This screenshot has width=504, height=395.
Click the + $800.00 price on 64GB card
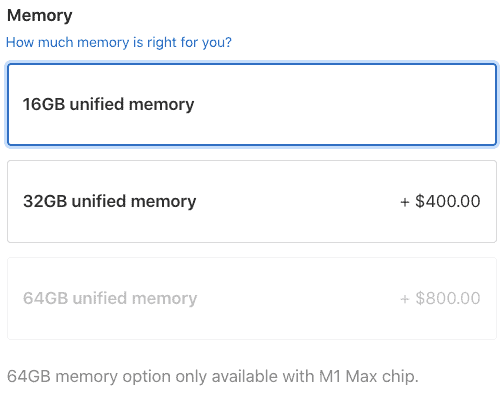(x=440, y=298)
